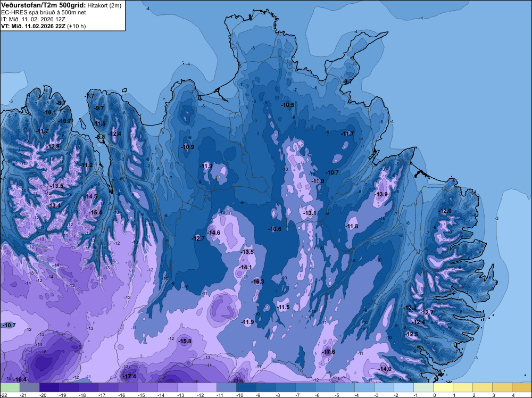This screenshot has width=532, height=398.
Task: Click the -15.8 temperature label
Action: click(185, 341)
